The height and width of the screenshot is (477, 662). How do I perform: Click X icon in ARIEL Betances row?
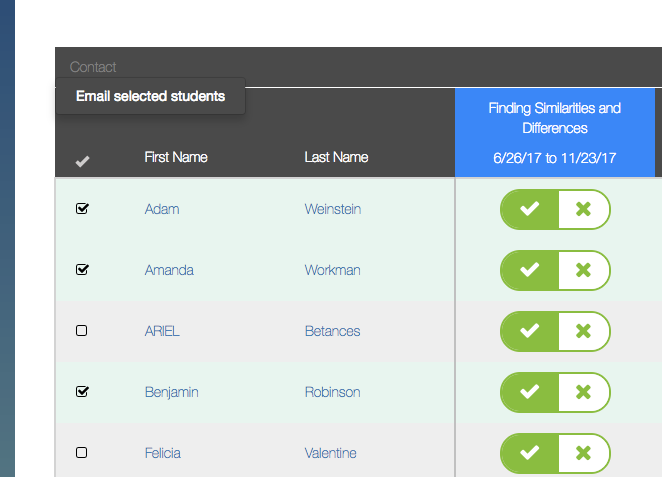pos(584,331)
